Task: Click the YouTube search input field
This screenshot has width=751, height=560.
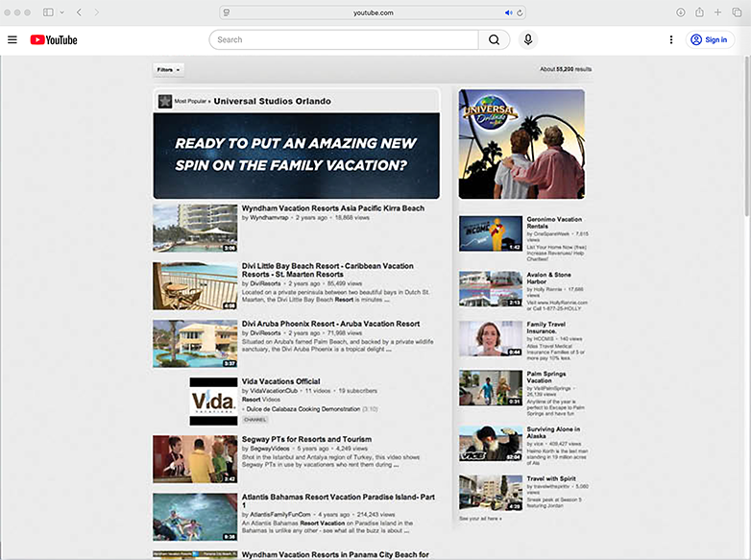Action: click(344, 39)
